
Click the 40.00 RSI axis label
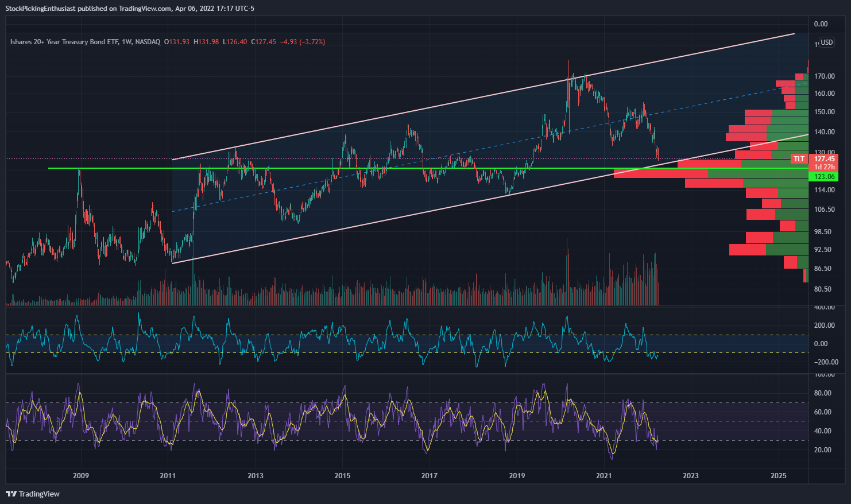coord(823,431)
